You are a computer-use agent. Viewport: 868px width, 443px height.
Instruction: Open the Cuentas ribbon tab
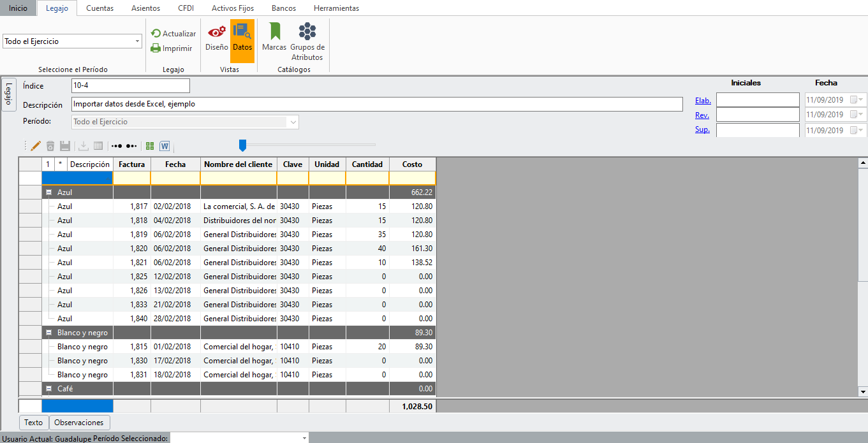pyautogui.click(x=99, y=8)
